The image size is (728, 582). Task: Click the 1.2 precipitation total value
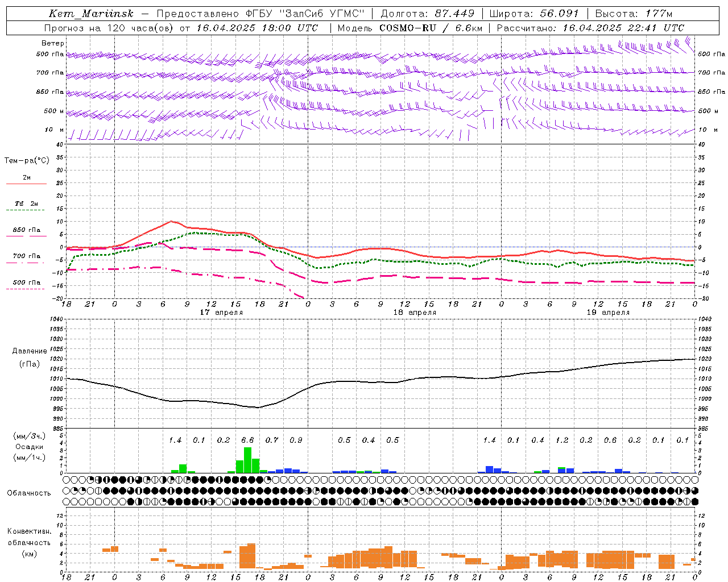pos(562,440)
